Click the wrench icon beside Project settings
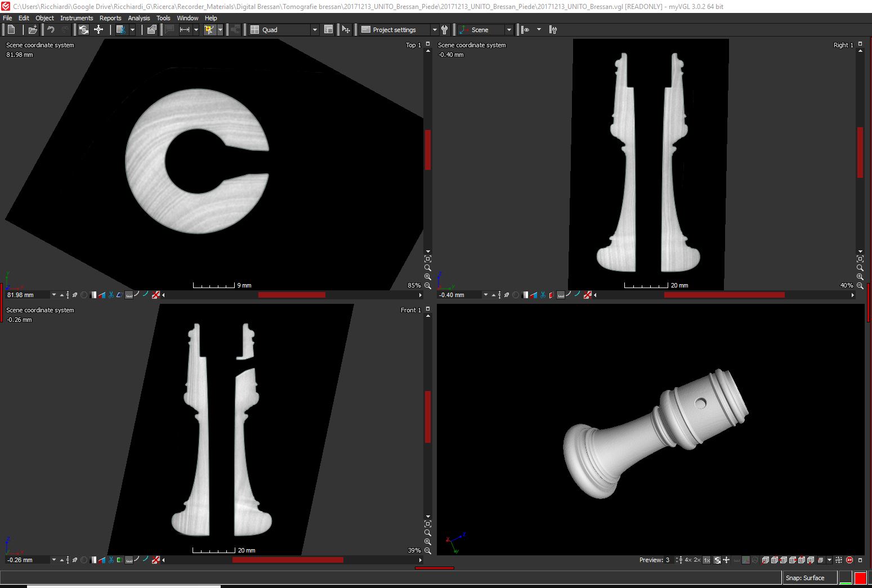Viewport: 872px width, 588px height. point(445,30)
